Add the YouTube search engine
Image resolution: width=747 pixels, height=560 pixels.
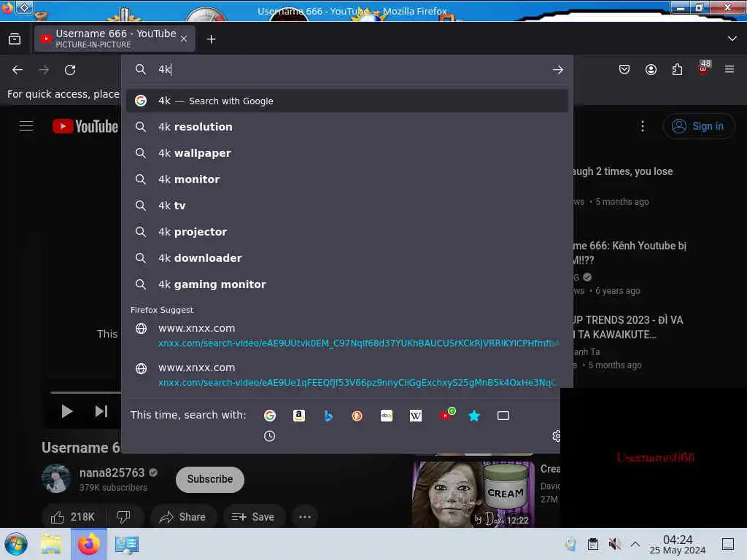point(446,415)
